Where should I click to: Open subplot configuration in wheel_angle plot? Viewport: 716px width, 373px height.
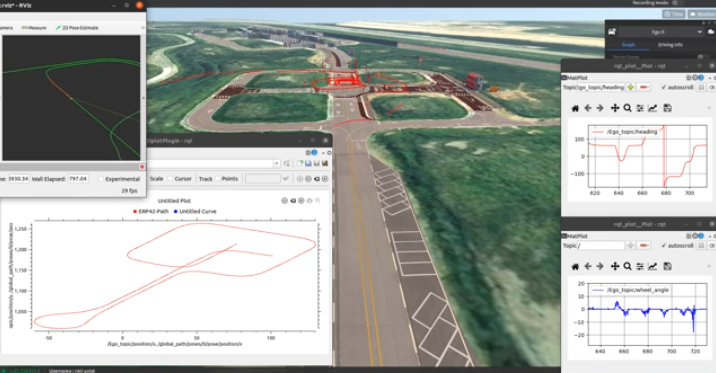[640, 266]
